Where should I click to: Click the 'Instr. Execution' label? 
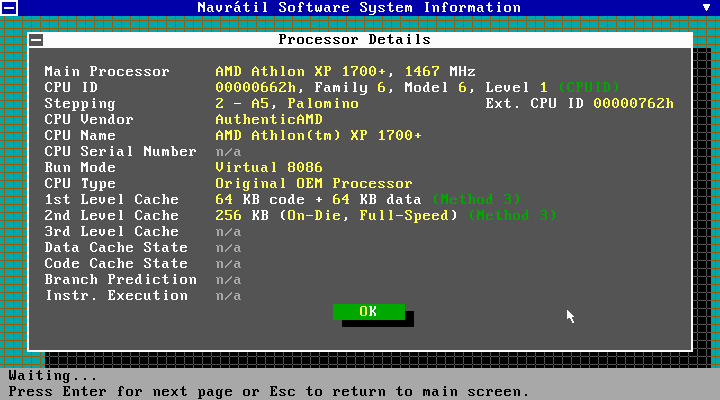tap(116, 296)
